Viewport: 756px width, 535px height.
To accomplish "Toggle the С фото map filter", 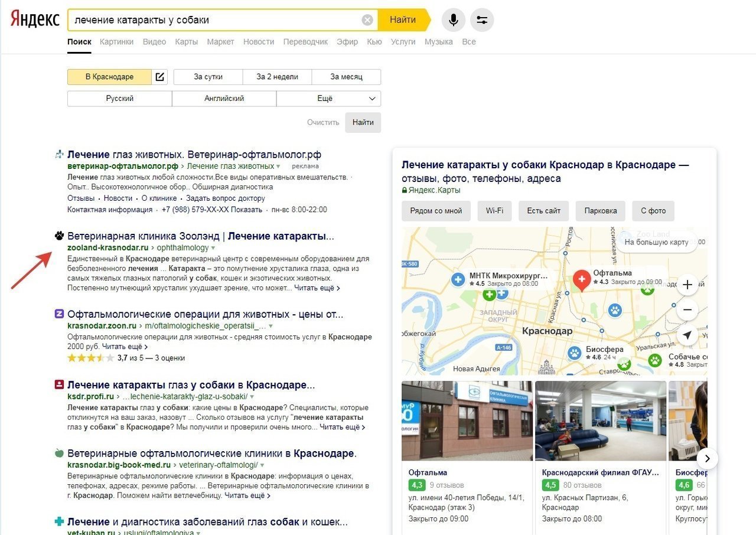I will [653, 211].
